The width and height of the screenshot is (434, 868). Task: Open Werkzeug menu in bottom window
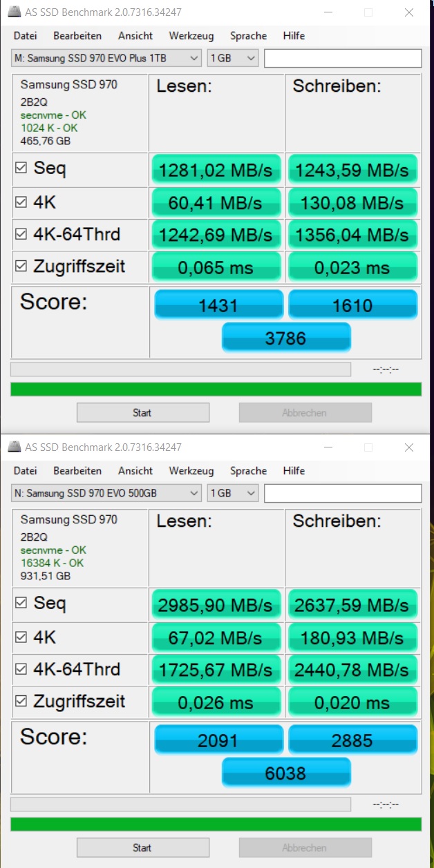(191, 471)
